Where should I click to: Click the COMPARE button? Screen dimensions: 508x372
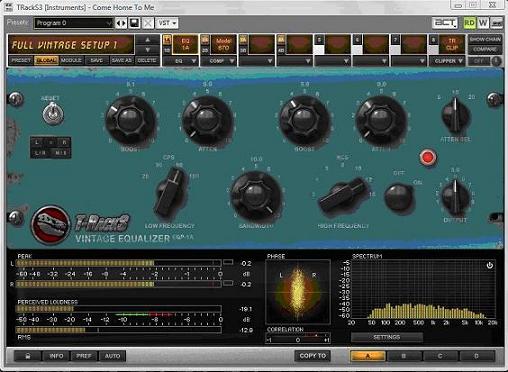pyautogui.click(x=485, y=49)
